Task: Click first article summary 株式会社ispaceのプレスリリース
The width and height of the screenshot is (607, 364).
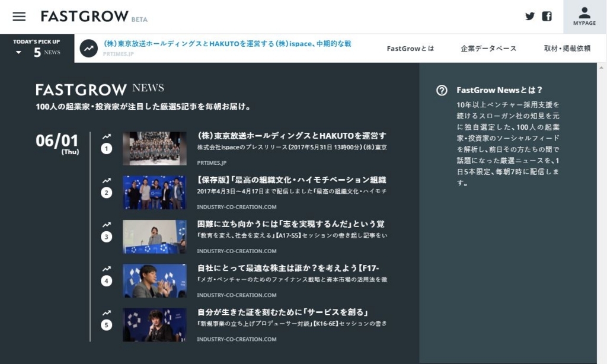Action: (x=292, y=148)
